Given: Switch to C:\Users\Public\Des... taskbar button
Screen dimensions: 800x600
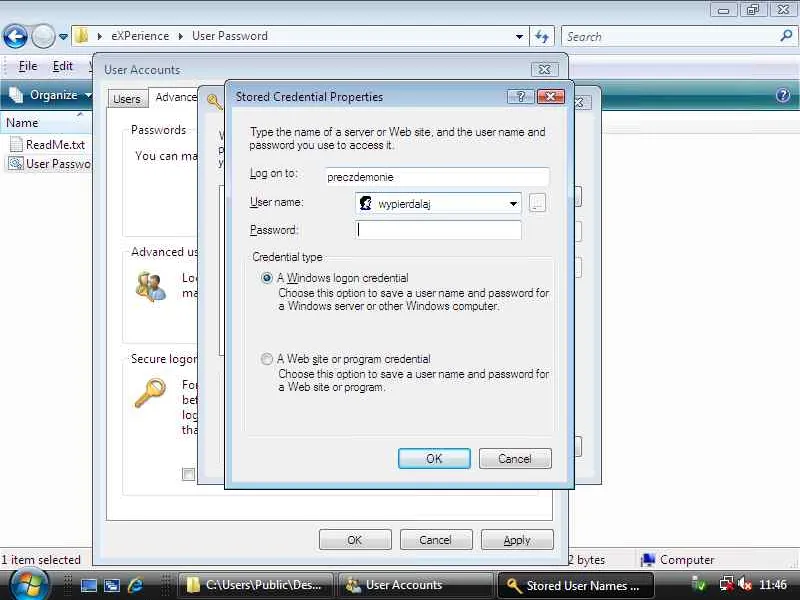Looking at the screenshot, I should pos(257,585).
